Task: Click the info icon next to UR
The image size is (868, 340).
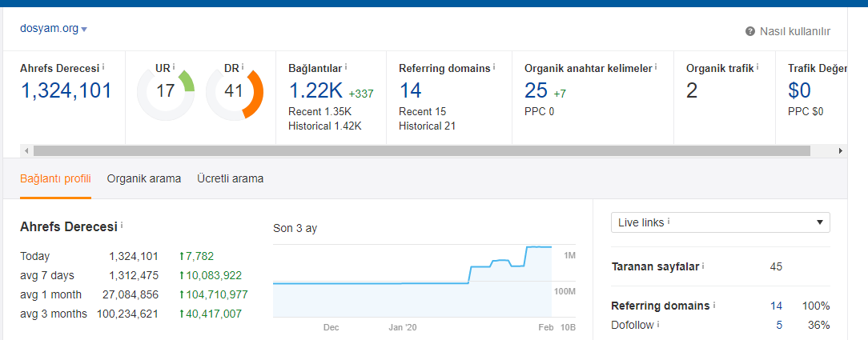Action: click(x=173, y=66)
